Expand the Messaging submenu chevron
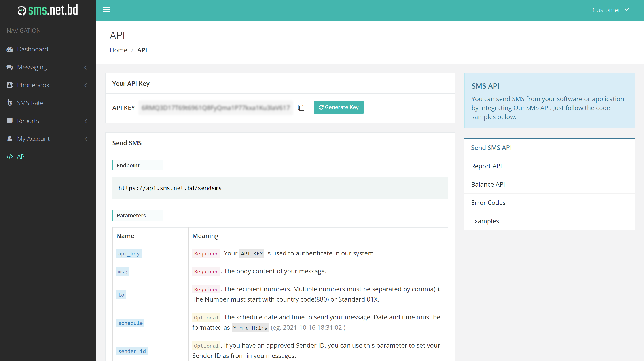The image size is (644, 361). pyautogui.click(x=85, y=68)
